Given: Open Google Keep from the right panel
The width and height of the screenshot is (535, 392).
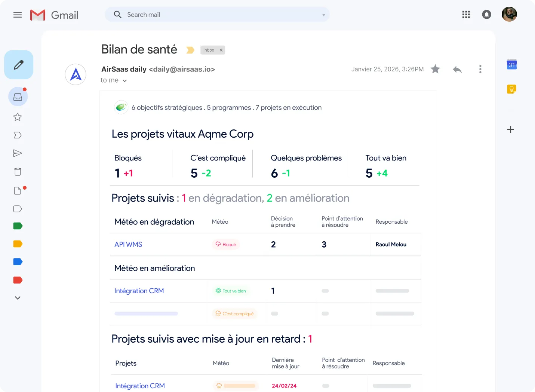Looking at the screenshot, I should pos(511,89).
